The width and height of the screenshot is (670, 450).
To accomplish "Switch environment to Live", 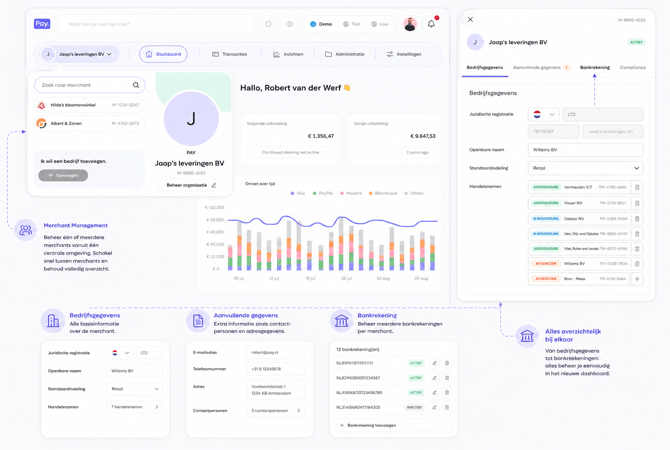I will pyautogui.click(x=379, y=24).
